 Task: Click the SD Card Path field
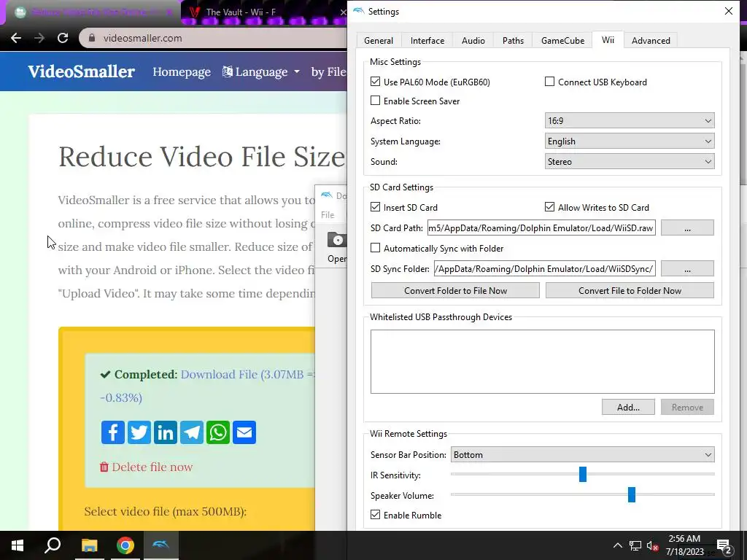(x=541, y=227)
